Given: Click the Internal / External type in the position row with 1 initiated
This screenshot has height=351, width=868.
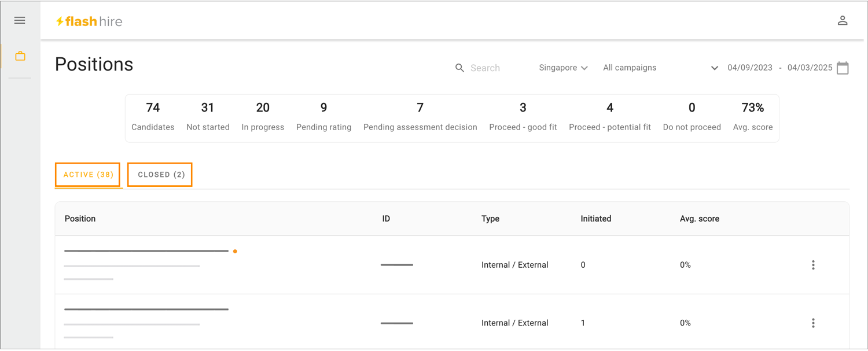Looking at the screenshot, I should point(514,323).
